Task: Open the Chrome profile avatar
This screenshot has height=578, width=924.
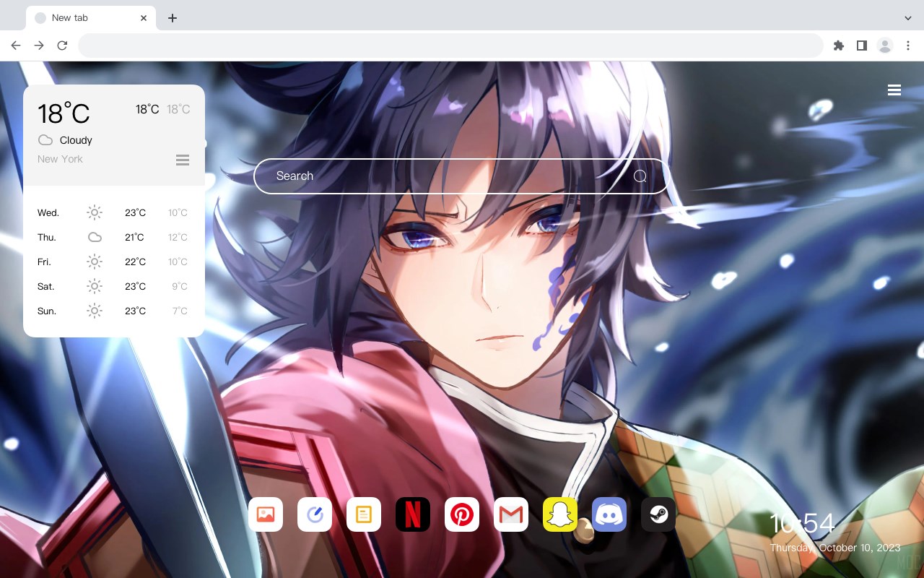Action: 885,46
